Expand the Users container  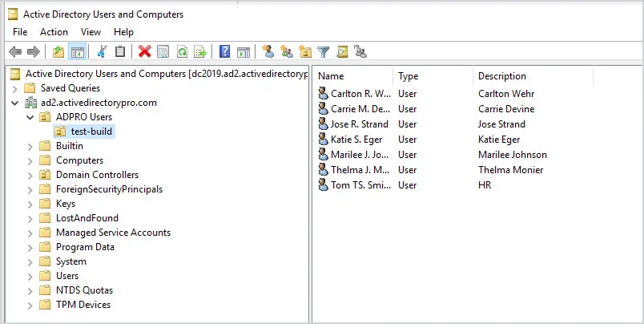click(x=30, y=276)
